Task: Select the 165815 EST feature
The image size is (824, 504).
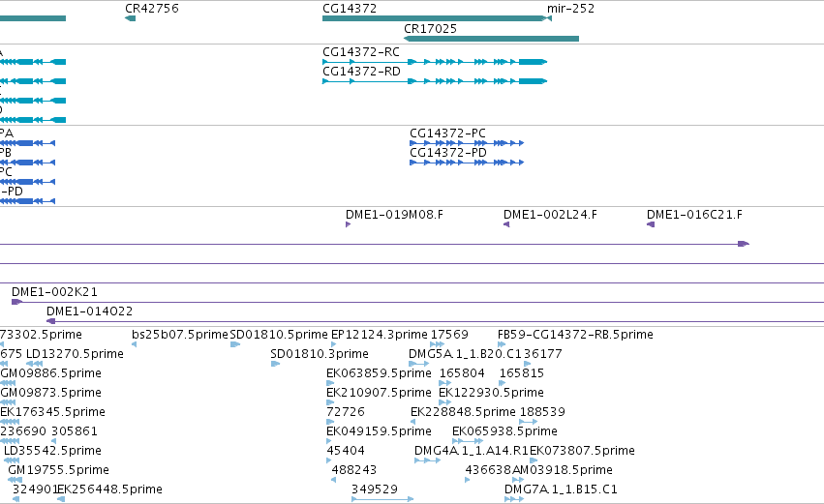Action: tap(502, 383)
